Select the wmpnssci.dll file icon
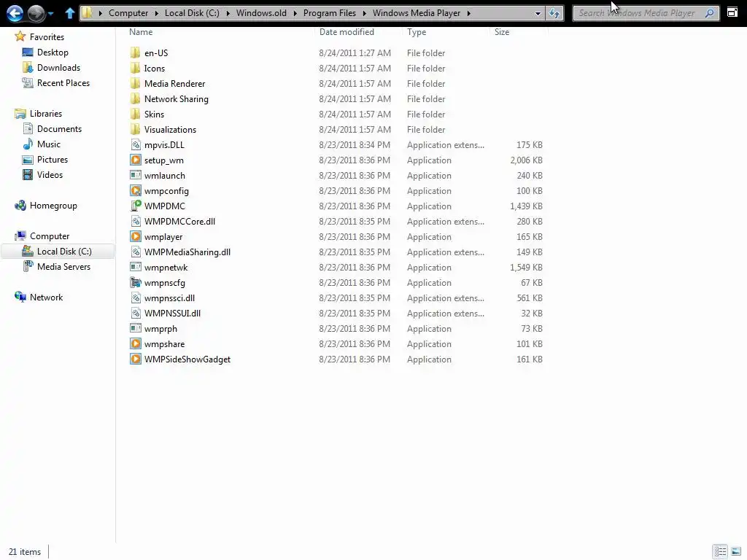Screen dimensions: 747x560 click(x=136, y=298)
